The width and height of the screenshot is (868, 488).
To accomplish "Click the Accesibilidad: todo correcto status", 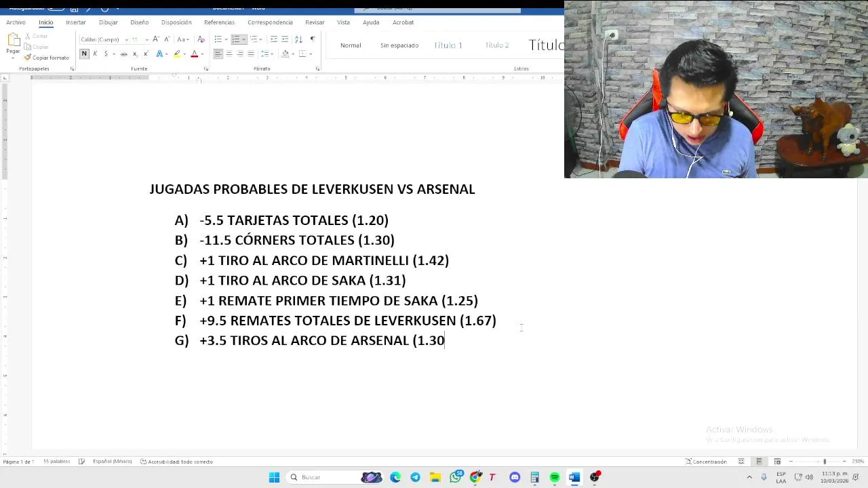I will (x=176, y=462).
